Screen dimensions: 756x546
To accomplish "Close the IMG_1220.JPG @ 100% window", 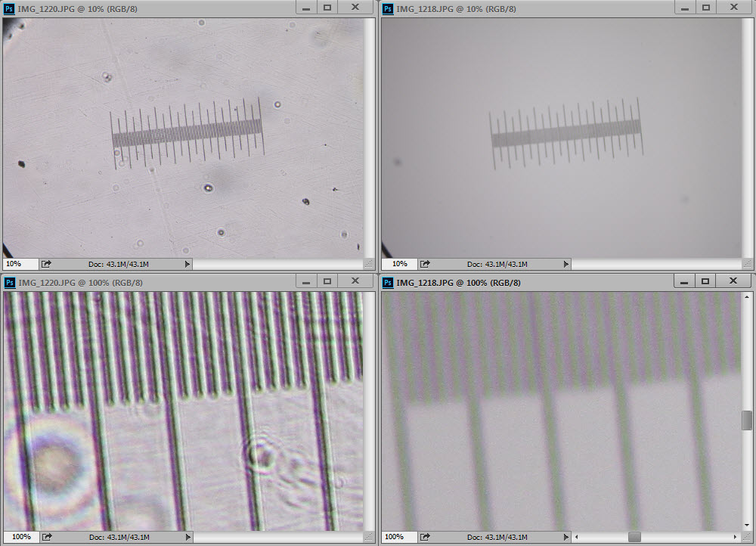I will pos(355,281).
